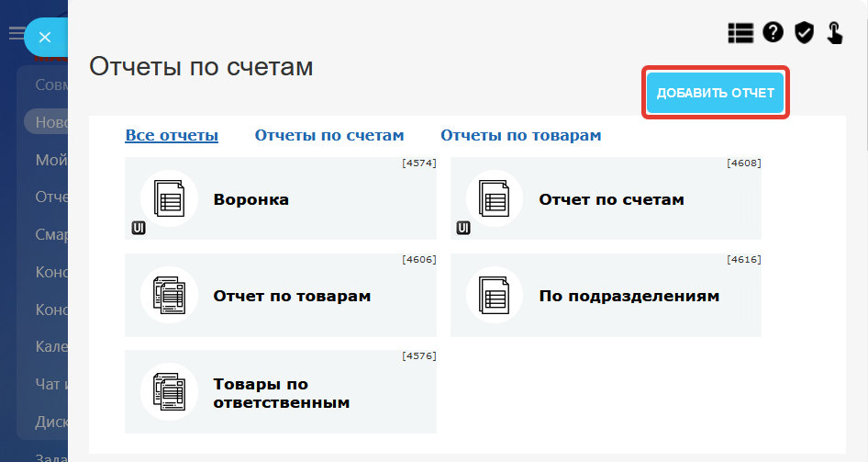The image size is (868, 462).
Task: Click the question mark help icon
Action: (773, 33)
